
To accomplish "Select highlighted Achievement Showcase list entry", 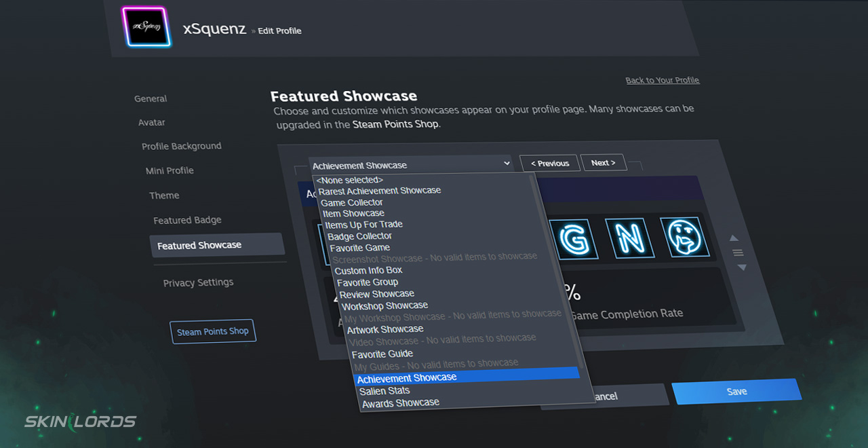I will coord(467,378).
